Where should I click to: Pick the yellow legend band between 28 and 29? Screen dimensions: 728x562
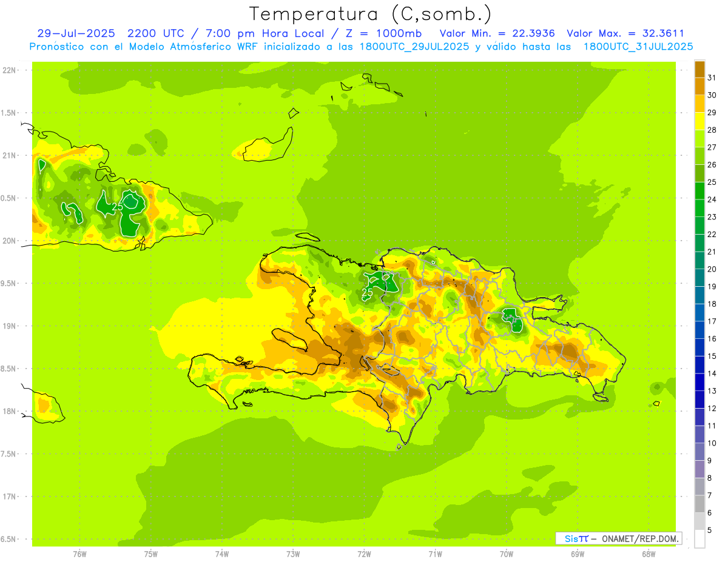pos(699,121)
